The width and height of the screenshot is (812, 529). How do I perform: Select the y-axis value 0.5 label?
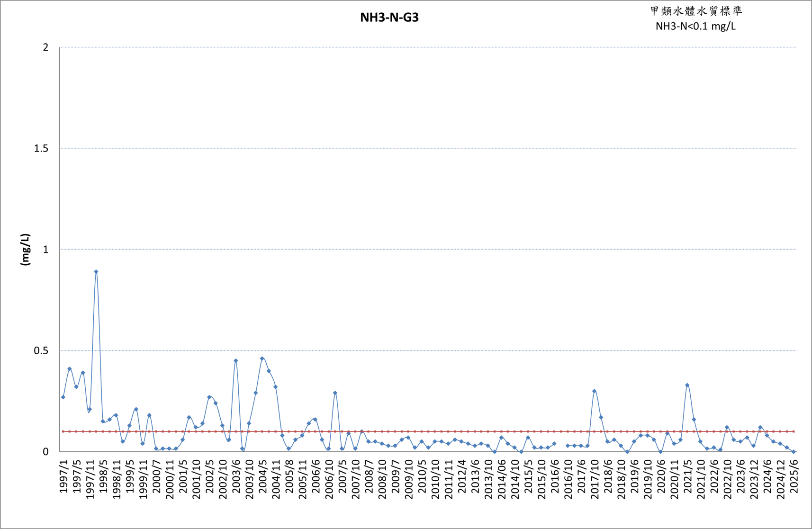coord(41,351)
